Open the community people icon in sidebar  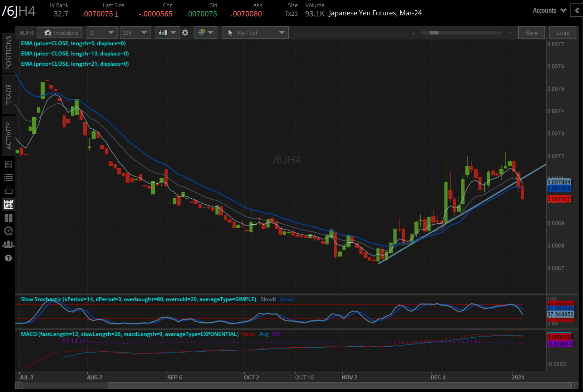tap(8, 244)
